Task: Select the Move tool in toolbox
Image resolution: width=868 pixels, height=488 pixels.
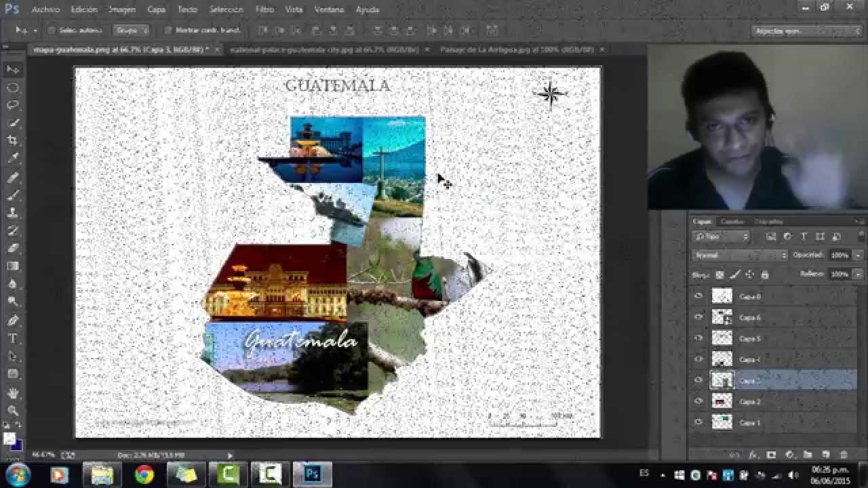Action: click(13, 70)
